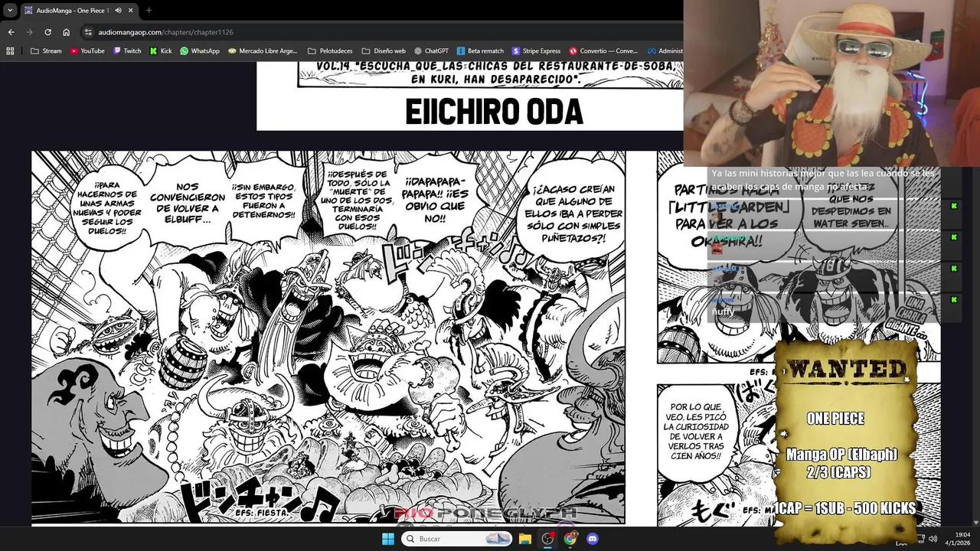Mute the AudioManga tab audio icon
This screenshot has height=551, width=980.
[x=118, y=10]
